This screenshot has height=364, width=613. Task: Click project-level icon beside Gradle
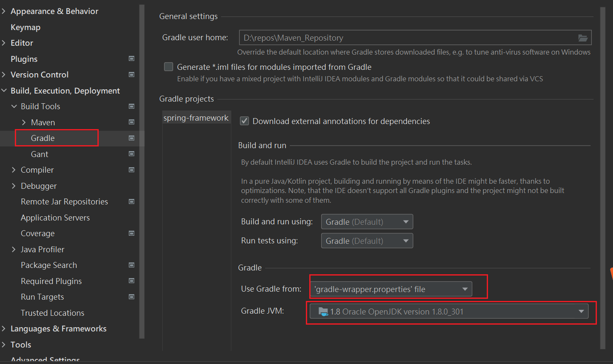[132, 138]
